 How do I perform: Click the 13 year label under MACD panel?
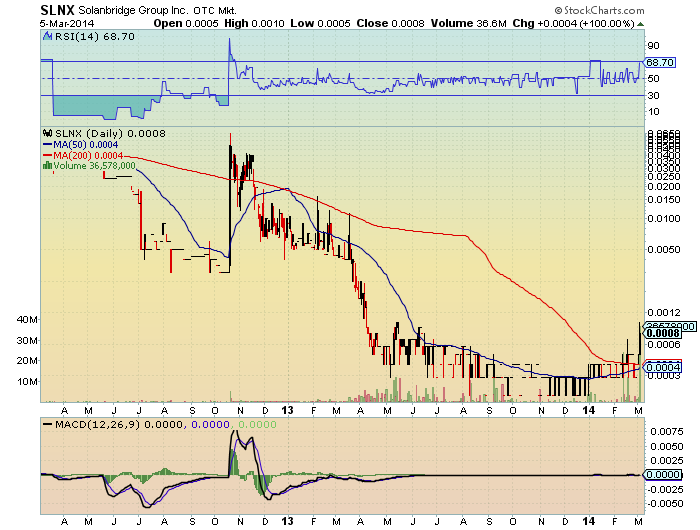[288, 521]
